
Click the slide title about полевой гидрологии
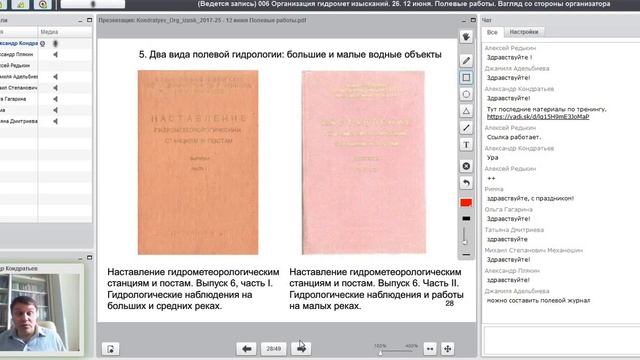290,55
